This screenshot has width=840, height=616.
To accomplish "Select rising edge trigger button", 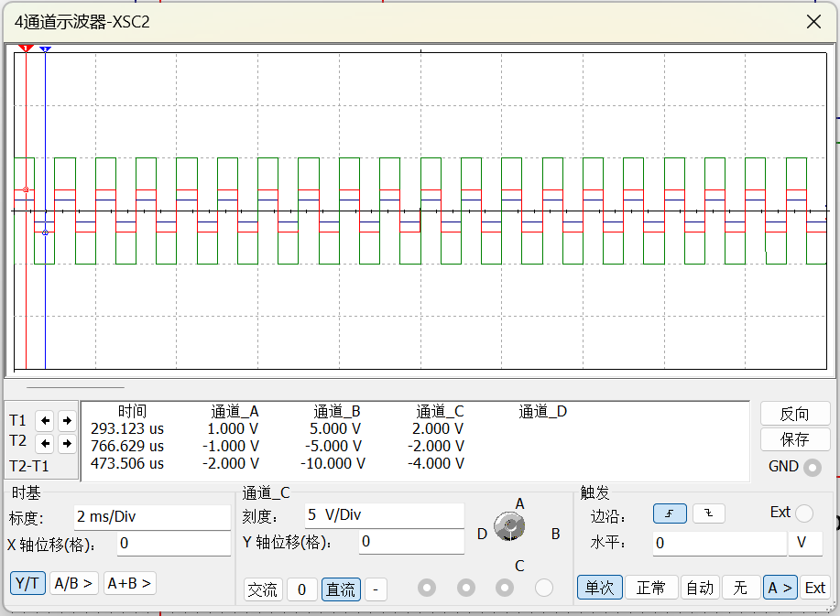I will click(670, 513).
